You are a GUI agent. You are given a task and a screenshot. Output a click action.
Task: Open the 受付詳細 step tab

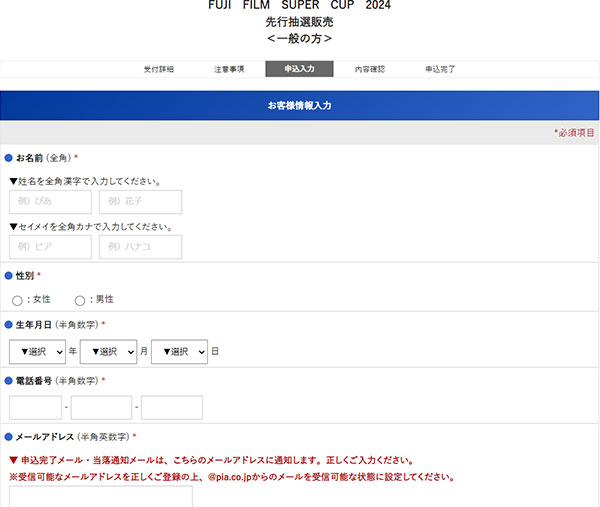pos(159,69)
